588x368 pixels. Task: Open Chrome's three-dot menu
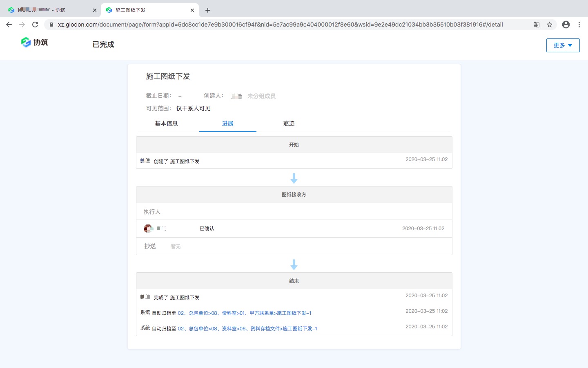pos(579,25)
